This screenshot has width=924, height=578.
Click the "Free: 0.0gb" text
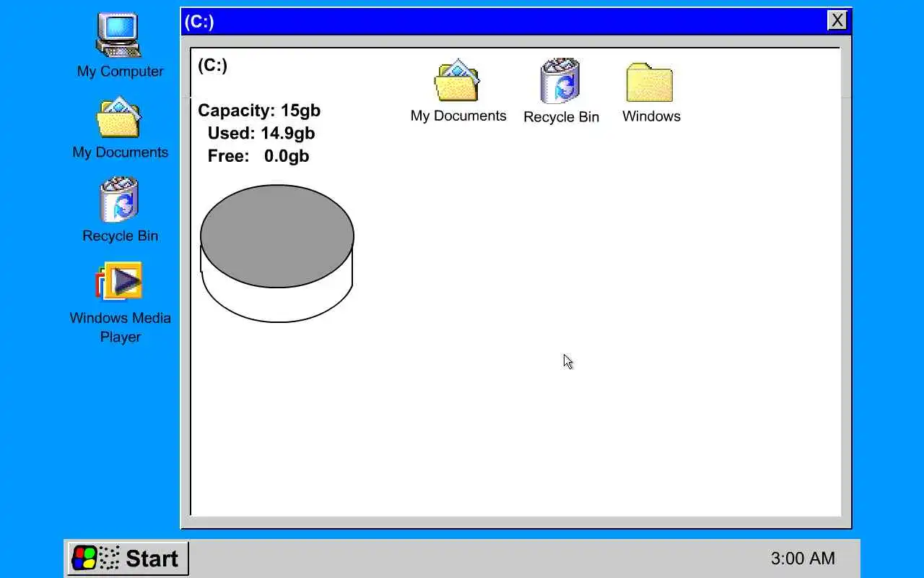(258, 156)
